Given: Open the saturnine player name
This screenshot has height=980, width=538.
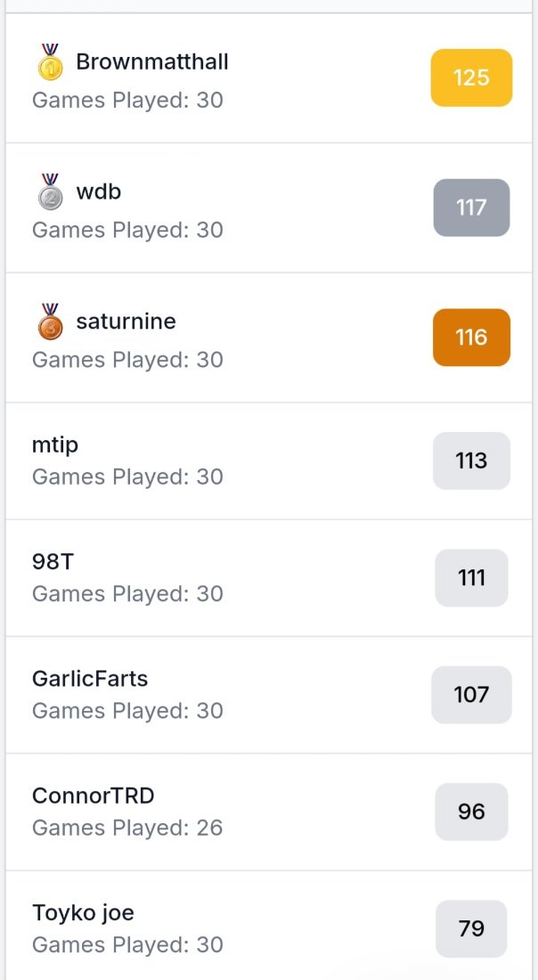Looking at the screenshot, I should 126,322.
